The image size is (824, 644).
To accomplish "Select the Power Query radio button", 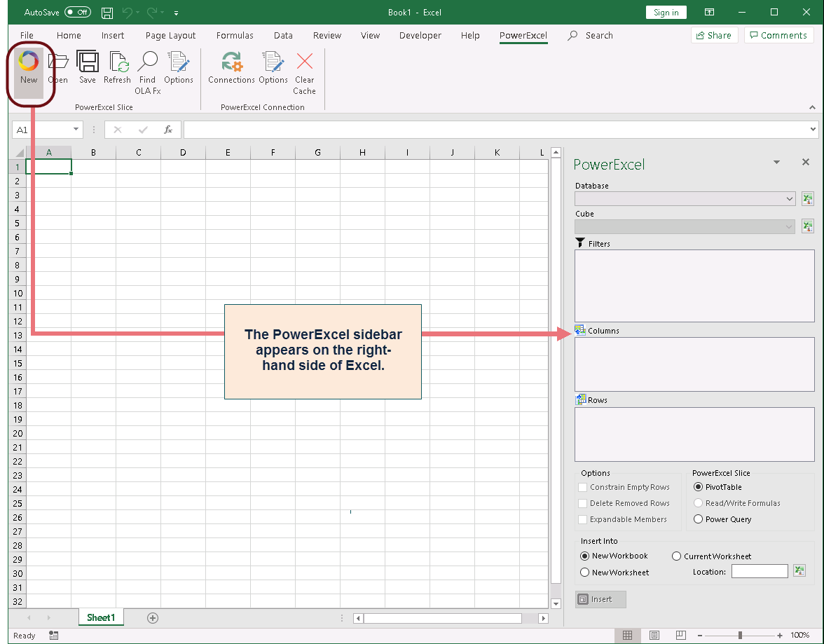I will pyautogui.click(x=698, y=519).
